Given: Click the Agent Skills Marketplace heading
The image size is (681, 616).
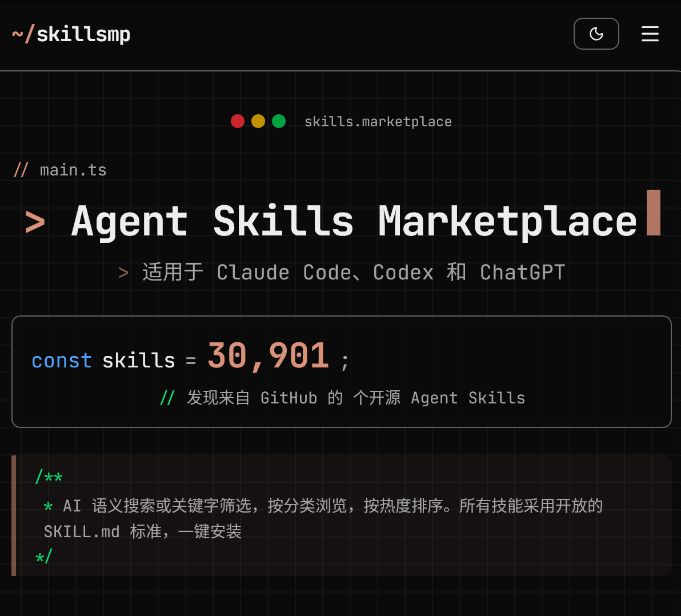Looking at the screenshot, I should point(353,222).
